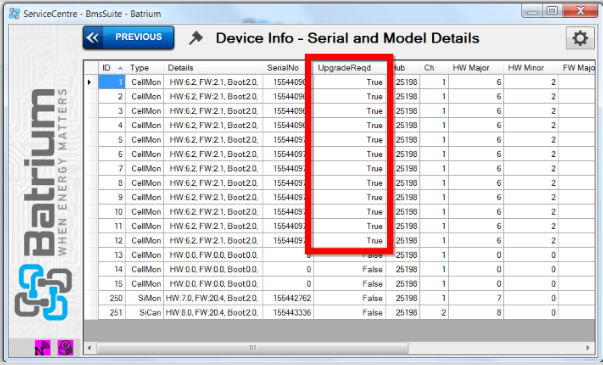Click CellMon type cell in row 3
Image resolution: width=603 pixels, height=365 pixels.
[x=145, y=111]
